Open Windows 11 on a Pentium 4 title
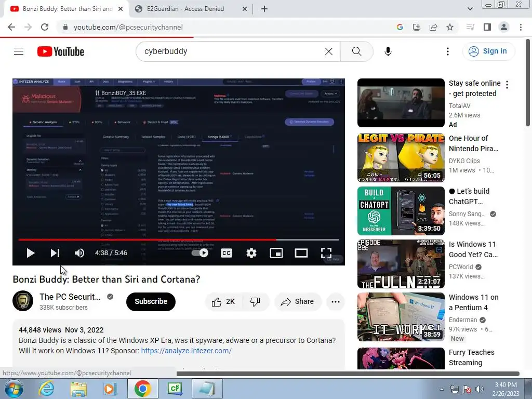 [474, 302]
